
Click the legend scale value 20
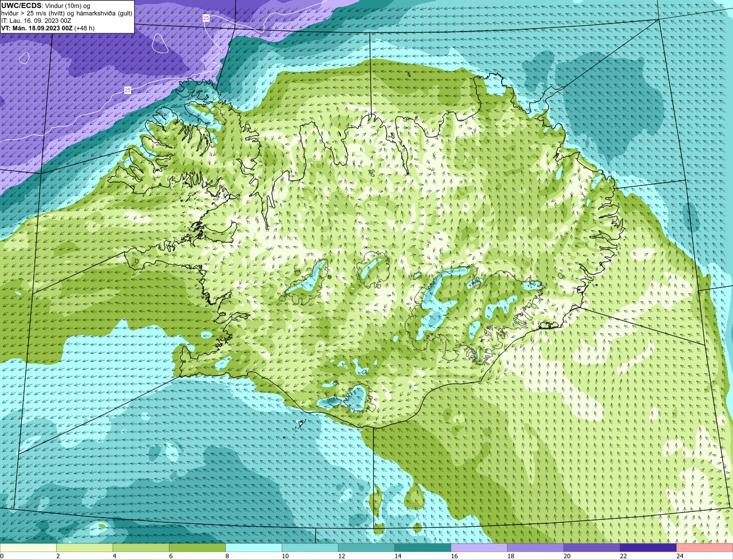(567, 556)
